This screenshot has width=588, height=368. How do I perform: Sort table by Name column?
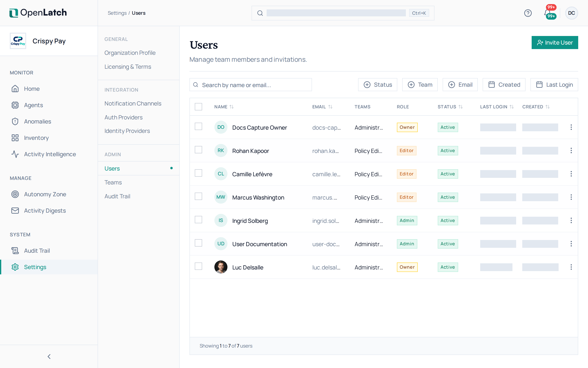pos(224,107)
